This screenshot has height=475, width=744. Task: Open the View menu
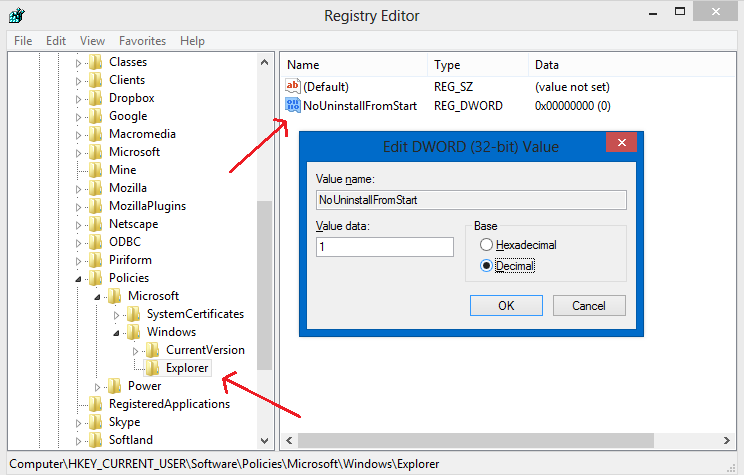coord(92,41)
